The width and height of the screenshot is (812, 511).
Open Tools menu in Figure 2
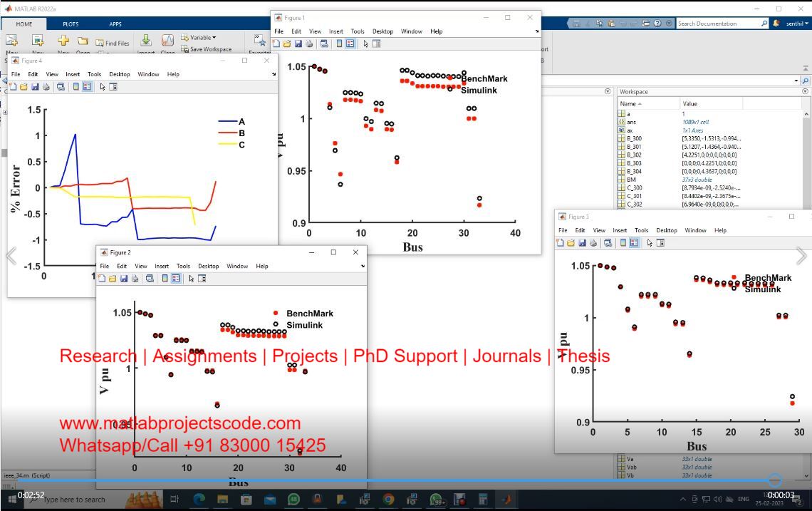(x=183, y=266)
